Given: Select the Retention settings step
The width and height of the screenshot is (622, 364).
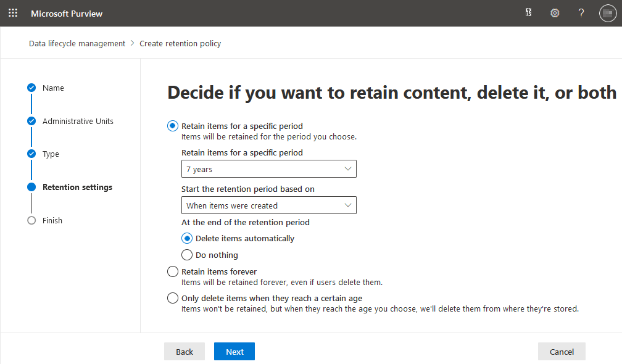Looking at the screenshot, I should pyautogui.click(x=77, y=187).
